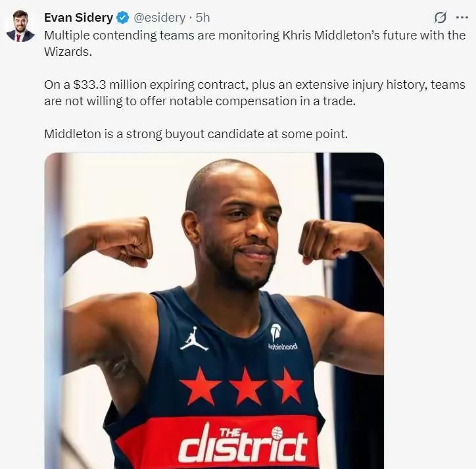Click "The District" wordmark on jersey

tap(243, 445)
